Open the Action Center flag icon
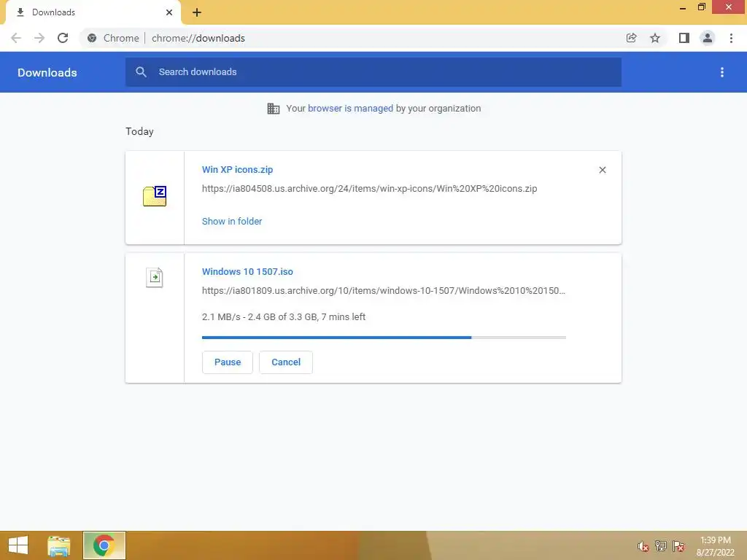 (678, 546)
